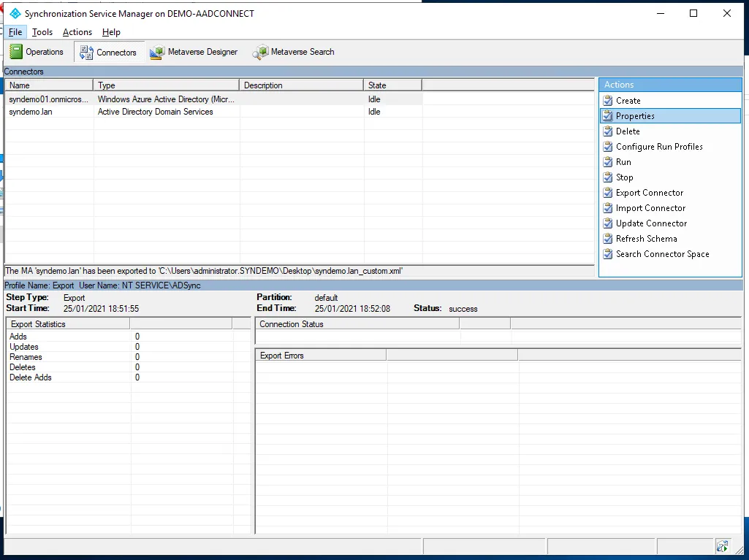Open the Tools menu

(42, 32)
